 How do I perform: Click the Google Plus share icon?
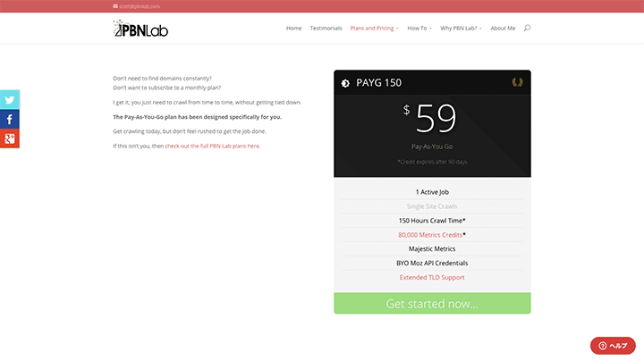tap(10, 138)
